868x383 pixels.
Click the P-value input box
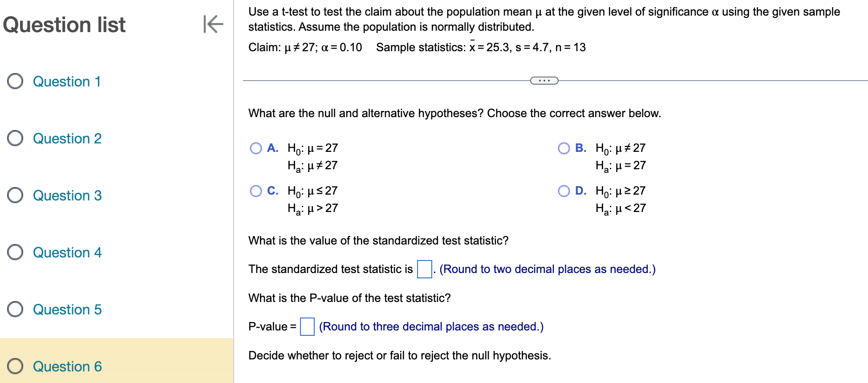pyautogui.click(x=307, y=326)
